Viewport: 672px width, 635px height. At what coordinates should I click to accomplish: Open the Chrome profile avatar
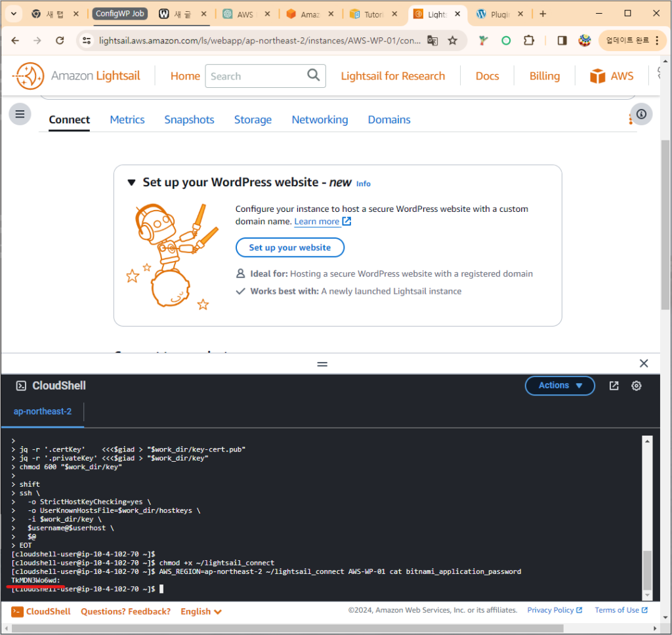[x=585, y=41]
